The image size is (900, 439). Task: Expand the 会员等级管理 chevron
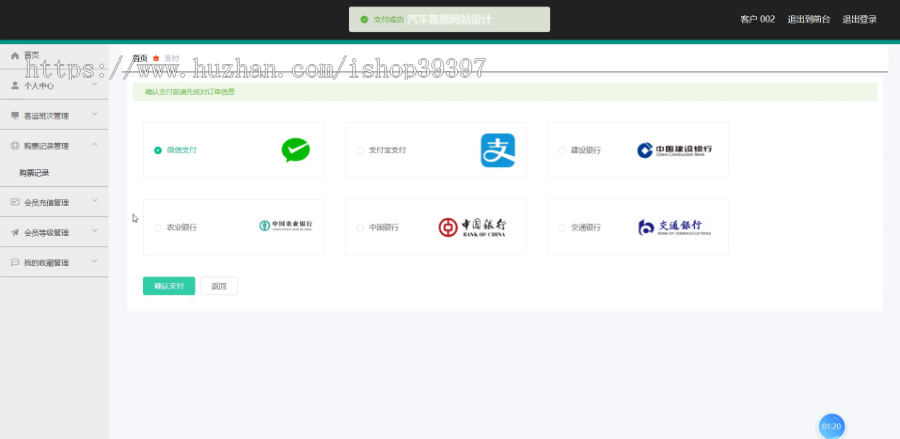[95, 231]
